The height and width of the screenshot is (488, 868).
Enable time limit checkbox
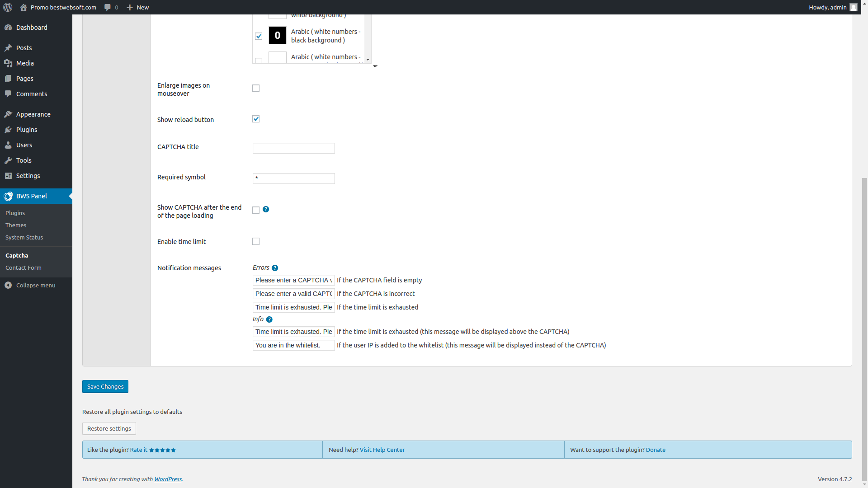pos(256,241)
